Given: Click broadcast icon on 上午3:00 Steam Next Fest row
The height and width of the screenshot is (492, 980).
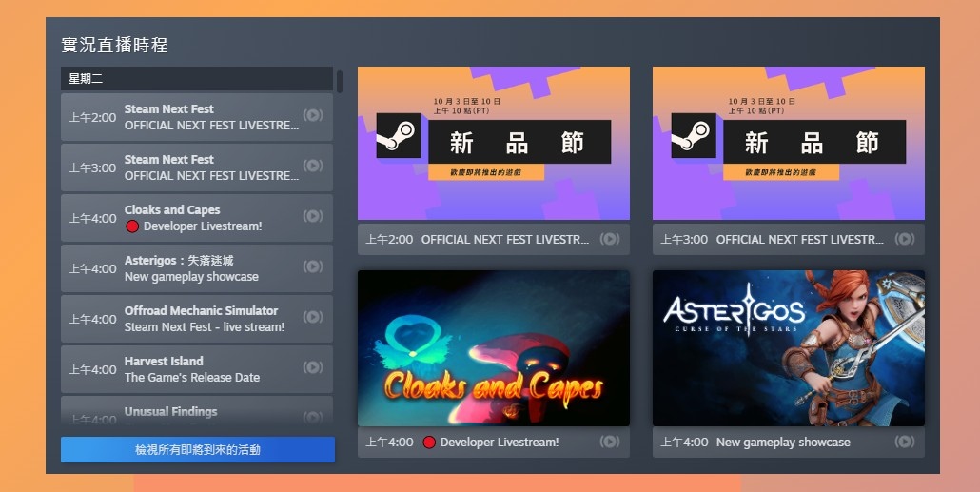Looking at the screenshot, I should (312, 166).
